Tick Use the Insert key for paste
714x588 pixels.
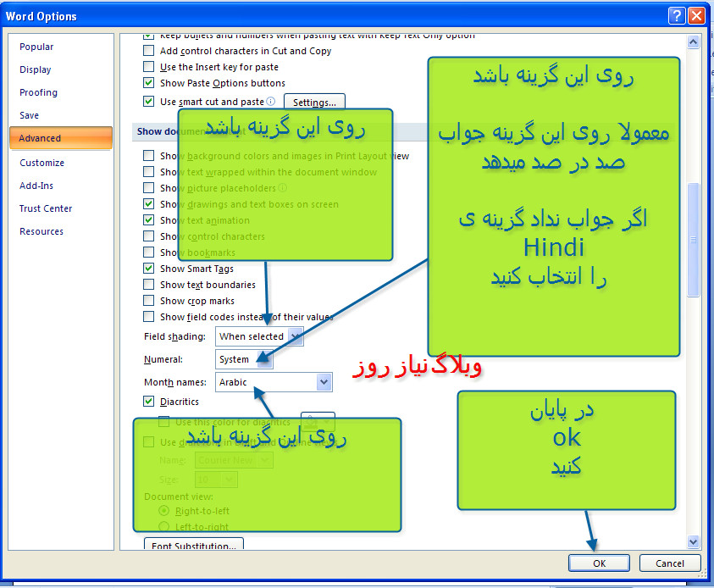click(x=148, y=67)
